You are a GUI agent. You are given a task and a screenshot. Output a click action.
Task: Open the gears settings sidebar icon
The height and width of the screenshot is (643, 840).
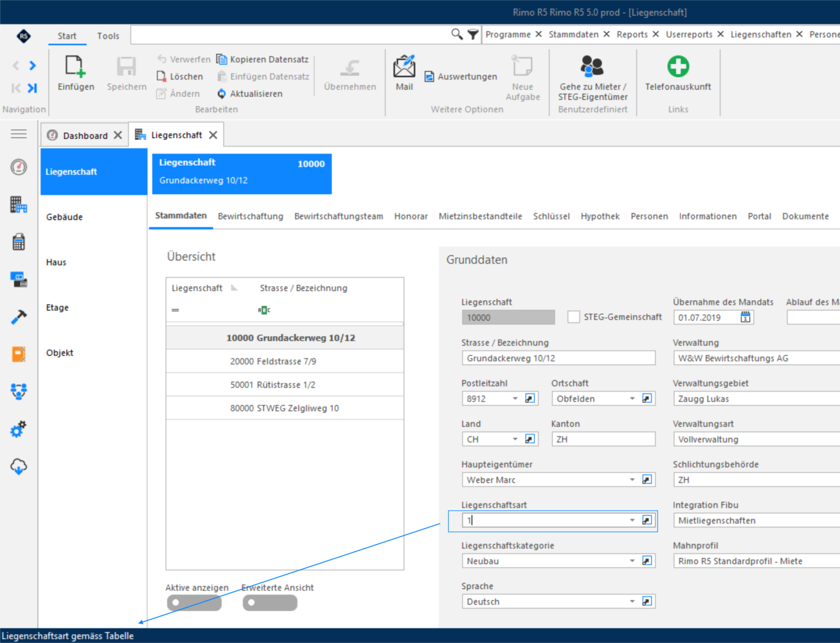tap(19, 429)
